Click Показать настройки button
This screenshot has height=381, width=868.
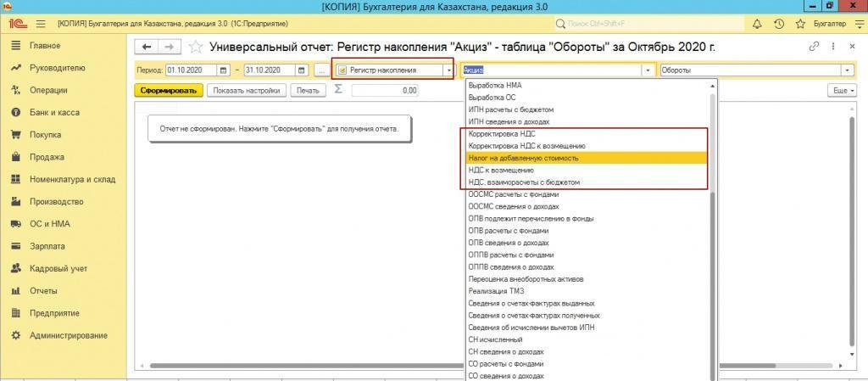pyautogui.click(x=247, y=90)
